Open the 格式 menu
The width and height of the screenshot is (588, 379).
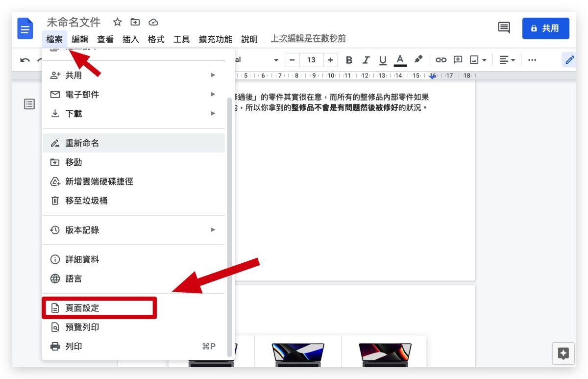tap(156, 39)
